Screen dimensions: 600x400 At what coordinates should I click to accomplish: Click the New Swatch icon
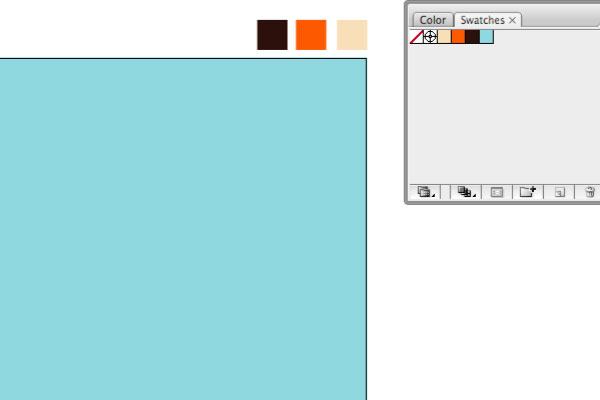coord(559,192)
